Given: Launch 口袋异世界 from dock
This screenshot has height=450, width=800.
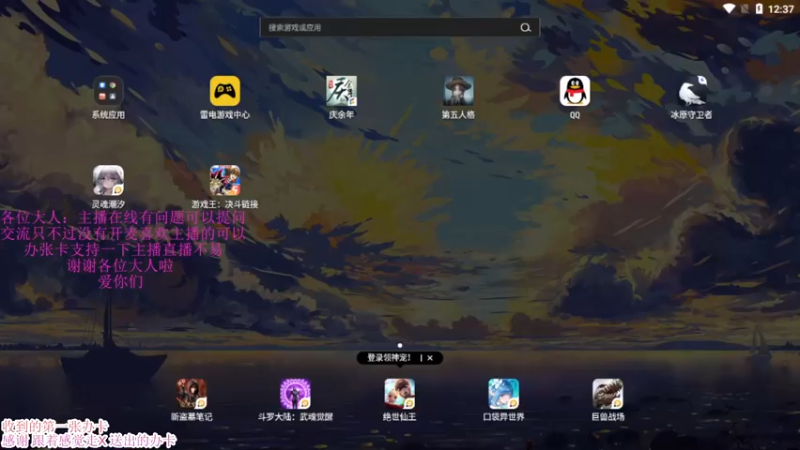Looking at the screenshot, I should point(504,394).
